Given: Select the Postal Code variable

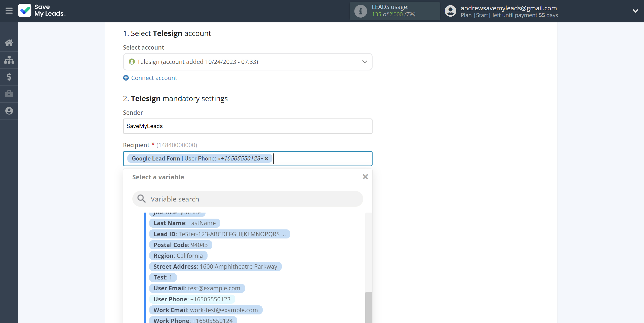Looking at the screenshot, I should [x=181, y=245].
